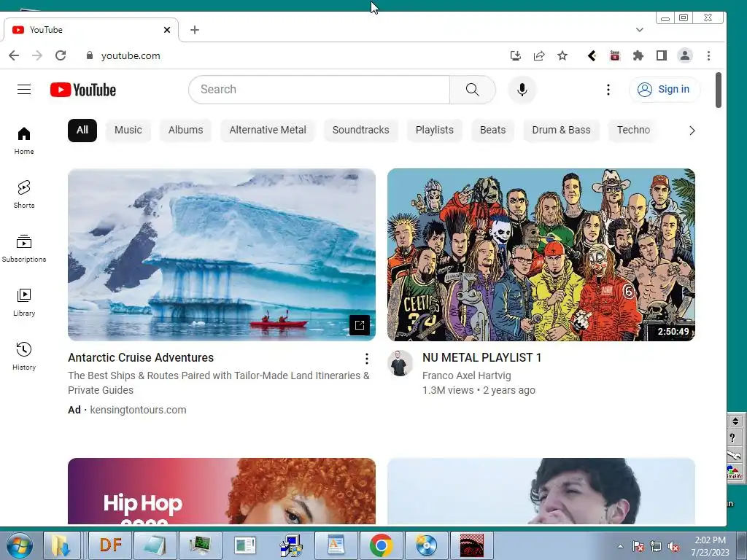Select the Soundtracks filter chip
The image size is (747, 560).
[x=360, y=131]
